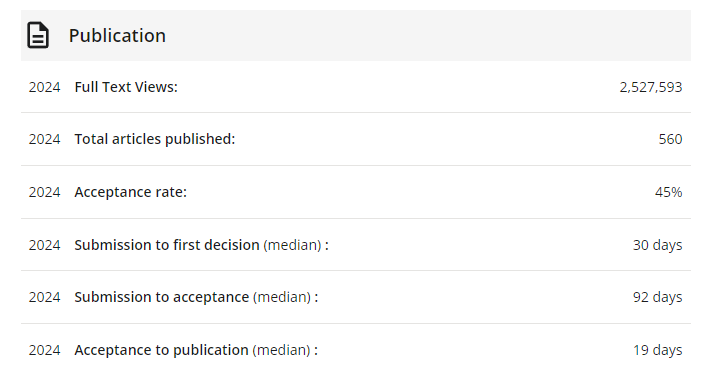
Task: Click 2024 beside Submission to first decision
Action: point(45,245)
